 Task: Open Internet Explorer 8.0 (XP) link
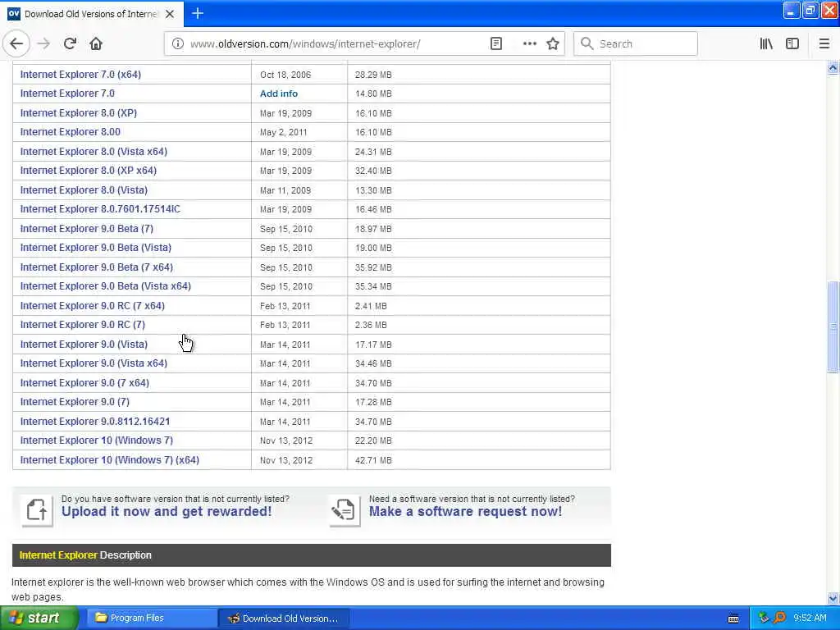click(x=78, y=113)
